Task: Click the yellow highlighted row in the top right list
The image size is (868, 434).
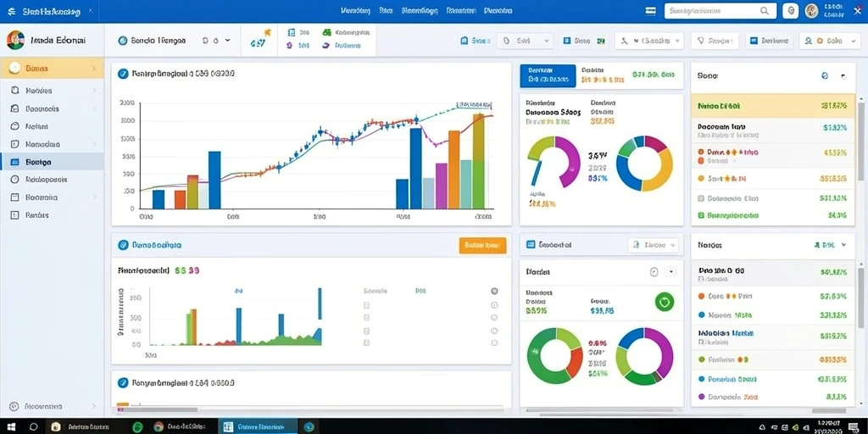Action: (x=773, y=106)
